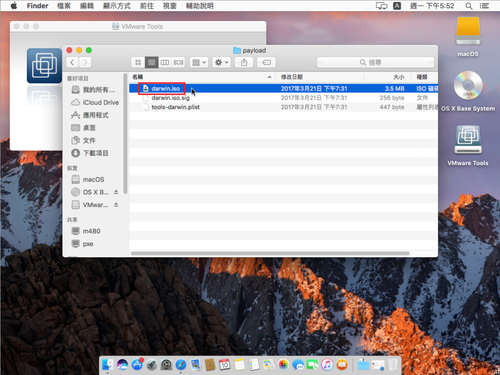Select the macOS drive on the desktop
500x375 pixels.
point(468,37)
